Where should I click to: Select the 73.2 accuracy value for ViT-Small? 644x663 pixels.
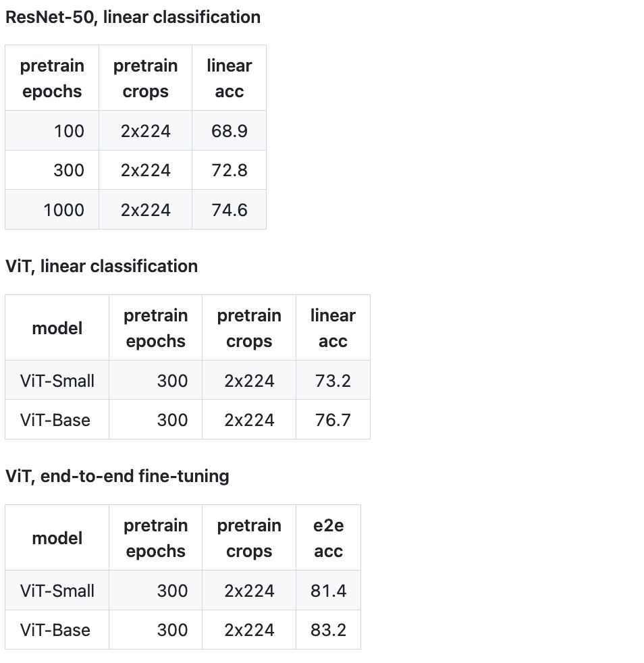(333, 381)
